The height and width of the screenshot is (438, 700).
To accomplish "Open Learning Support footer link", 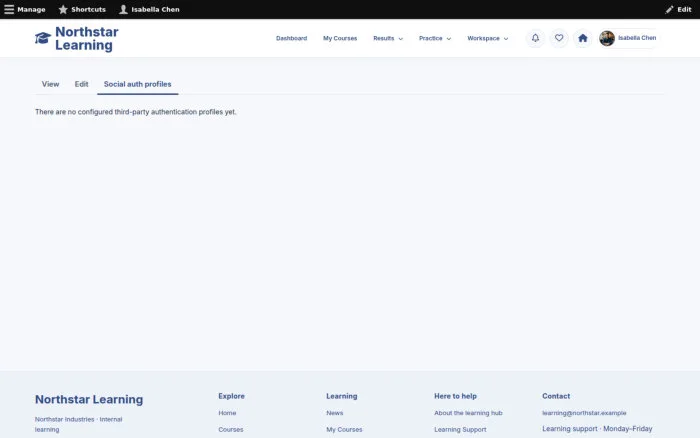I will (460, 430).
